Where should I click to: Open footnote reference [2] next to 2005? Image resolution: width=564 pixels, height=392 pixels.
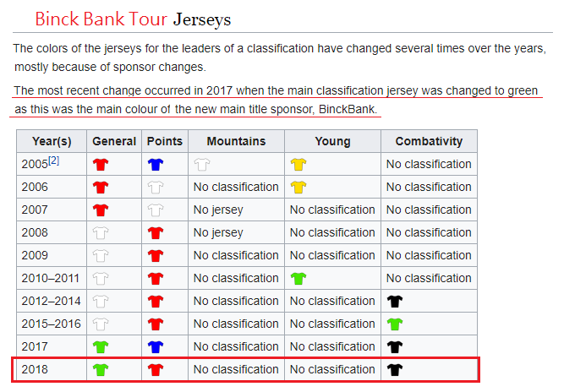coord(53,161)
